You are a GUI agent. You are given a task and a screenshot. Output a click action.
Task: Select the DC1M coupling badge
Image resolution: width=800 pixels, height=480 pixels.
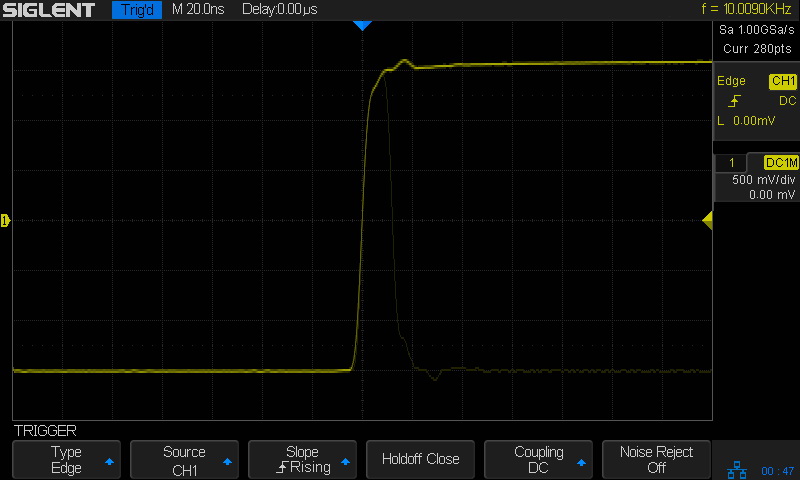pyautogui.click(x=779, y=162)
